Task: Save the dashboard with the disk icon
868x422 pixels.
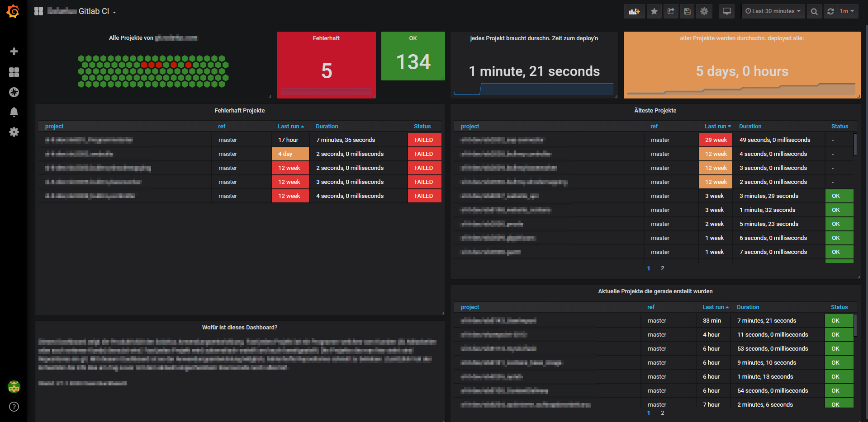Action: [x=687, y=11]
